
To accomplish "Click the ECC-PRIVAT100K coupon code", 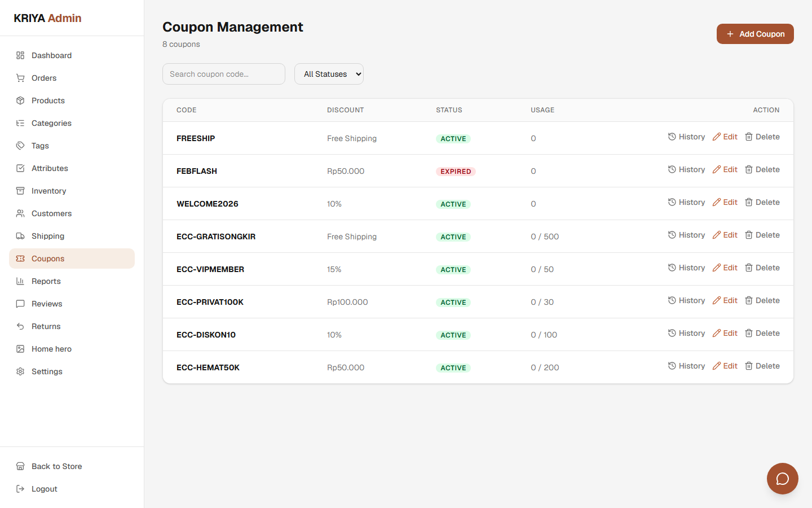I will (210, 302).
